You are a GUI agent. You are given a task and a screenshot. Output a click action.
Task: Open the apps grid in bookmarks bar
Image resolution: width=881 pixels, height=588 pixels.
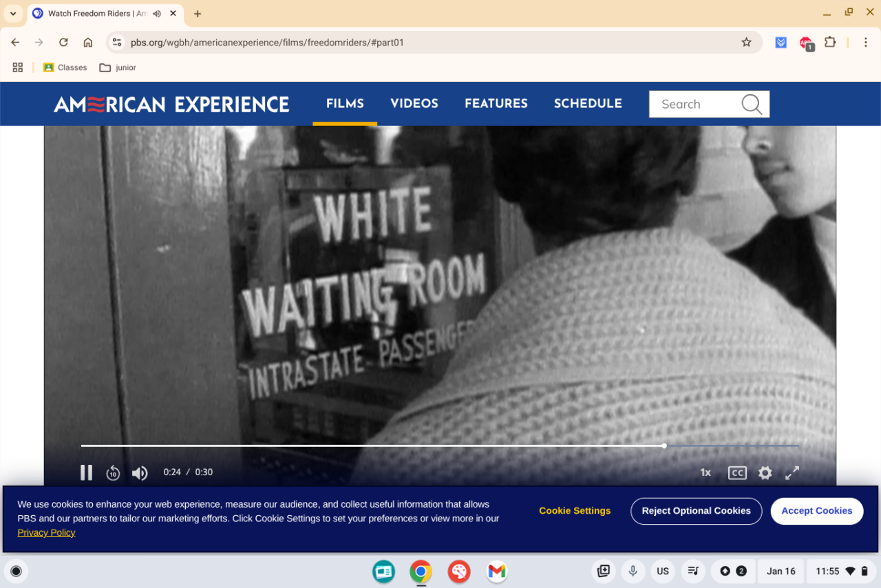point(18,67)
